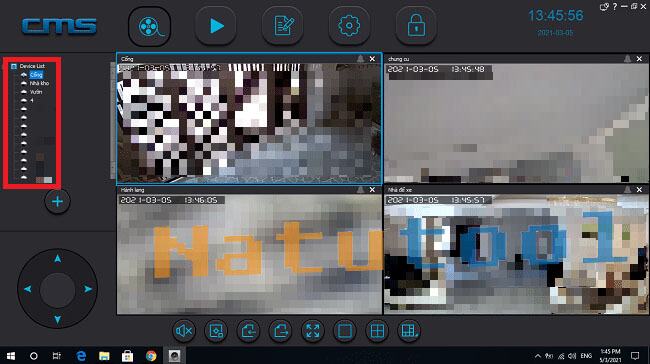Open Task View on the taskbar

click(56, 356)
